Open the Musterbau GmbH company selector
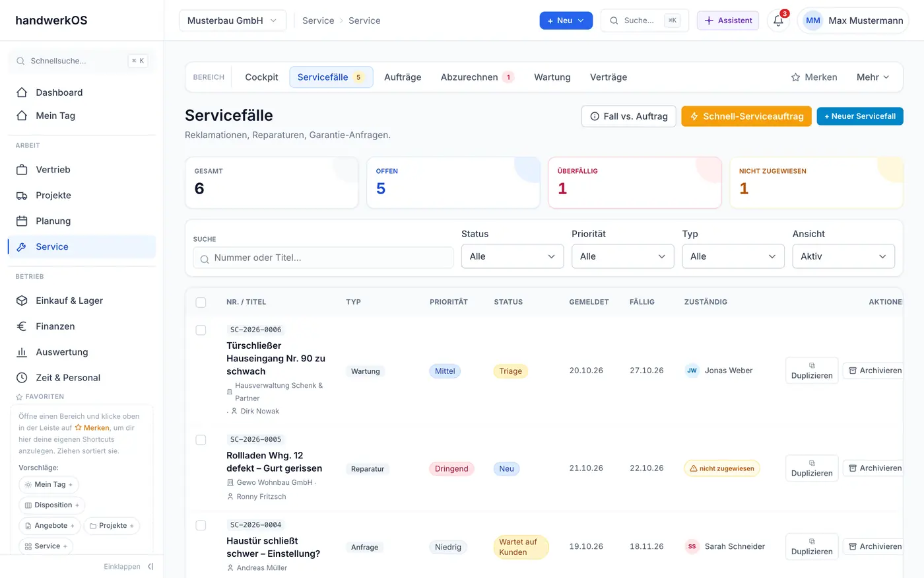This screenshot has height=578, width=924. click(x=232, y=20)
